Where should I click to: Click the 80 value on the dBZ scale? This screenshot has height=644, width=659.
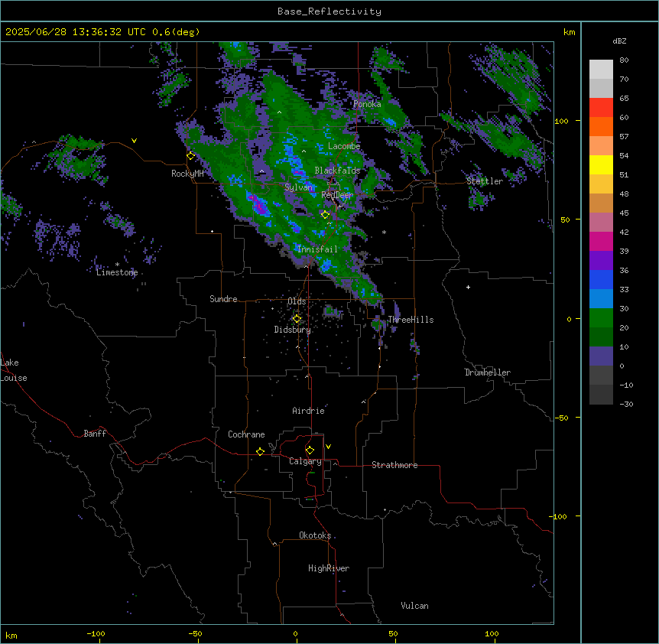point(624,60)
